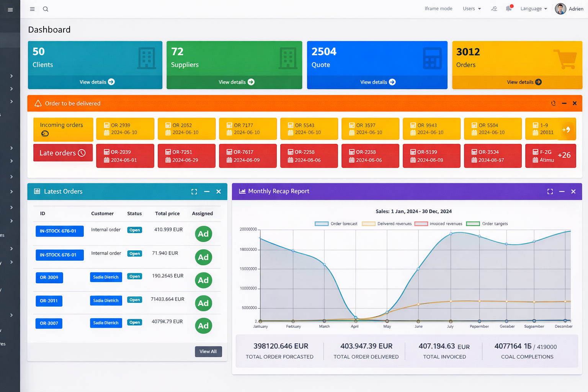
Task: Toggle the sidebar with hamburger icon
Action: click(x=32, y=9)
